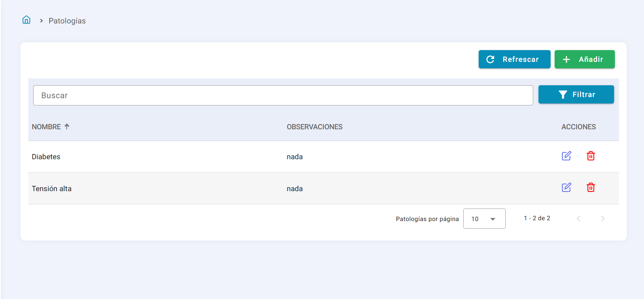The height and width of the screenshot is (299, 644).
Task: Sort by NOMBRE column header
Action: tap(46, 127)
